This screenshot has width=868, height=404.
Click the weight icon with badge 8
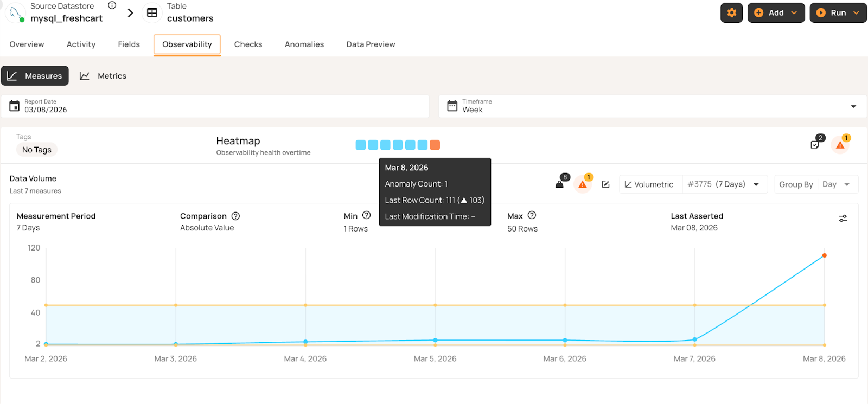pos(560,183)
